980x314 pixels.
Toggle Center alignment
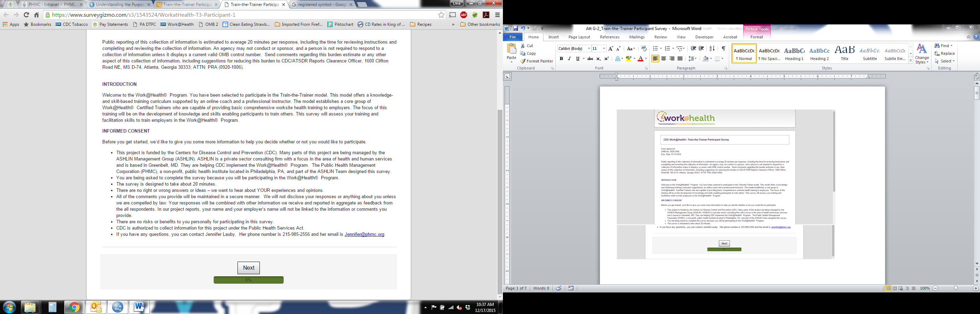point(664,59)
